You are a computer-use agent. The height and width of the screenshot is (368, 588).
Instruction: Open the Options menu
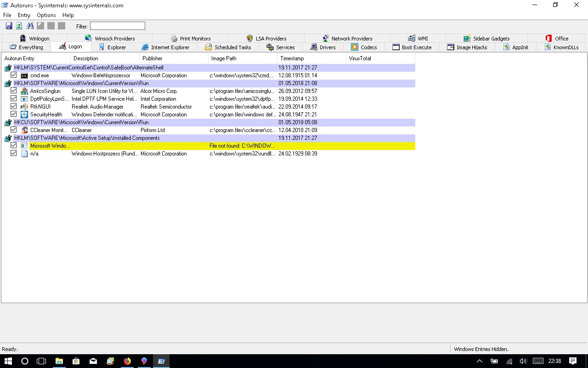[x=46, y=15]
